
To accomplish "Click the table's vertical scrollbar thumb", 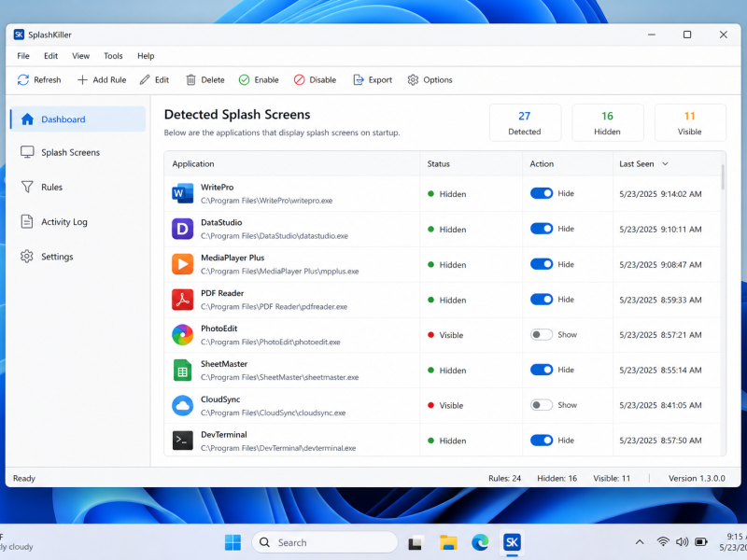I will [x=723, y=177].
